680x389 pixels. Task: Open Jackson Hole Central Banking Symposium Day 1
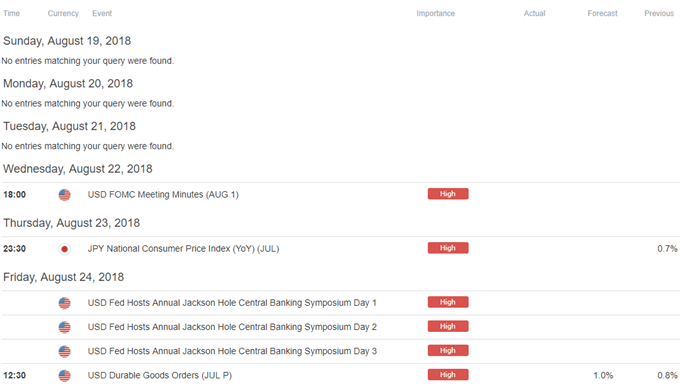pyautogui.click(x=232, y=303)
